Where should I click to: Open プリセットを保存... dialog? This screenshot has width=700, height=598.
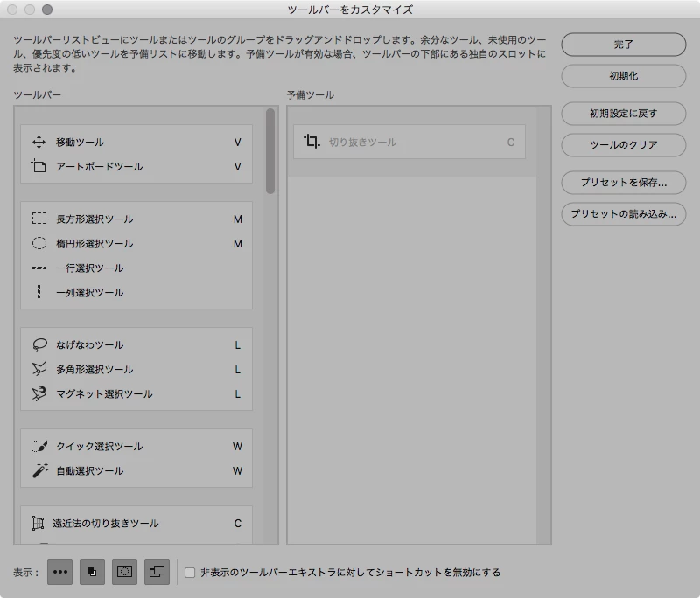624,183
